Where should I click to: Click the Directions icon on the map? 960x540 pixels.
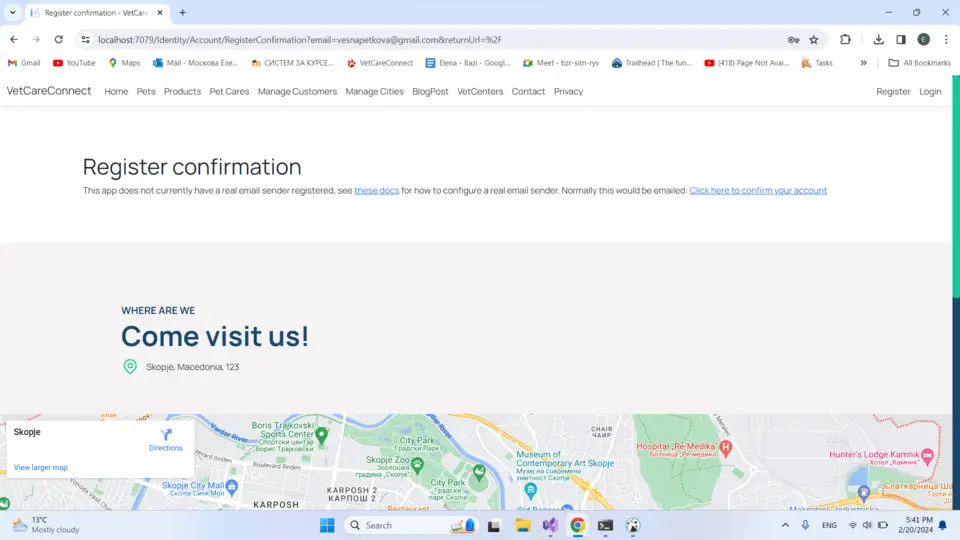tap(166, 436)
